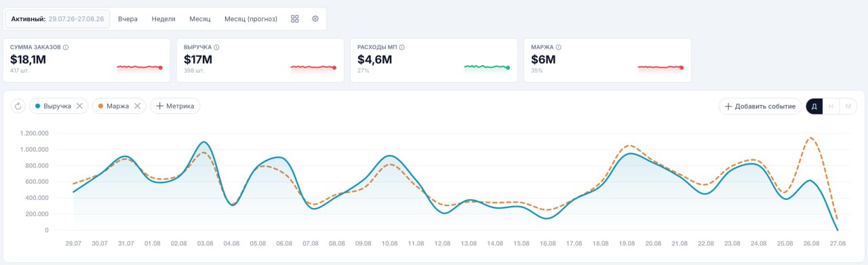Click the 398 шт. count

[193, 70]
